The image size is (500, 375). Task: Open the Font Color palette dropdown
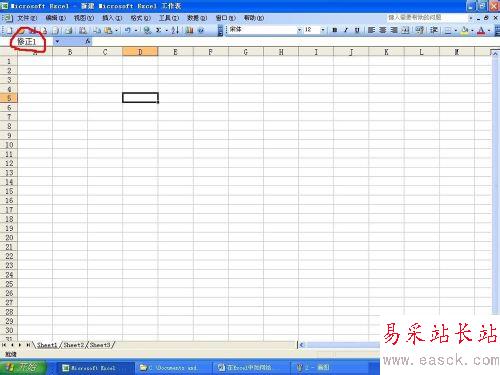click(x=489, y=30)
